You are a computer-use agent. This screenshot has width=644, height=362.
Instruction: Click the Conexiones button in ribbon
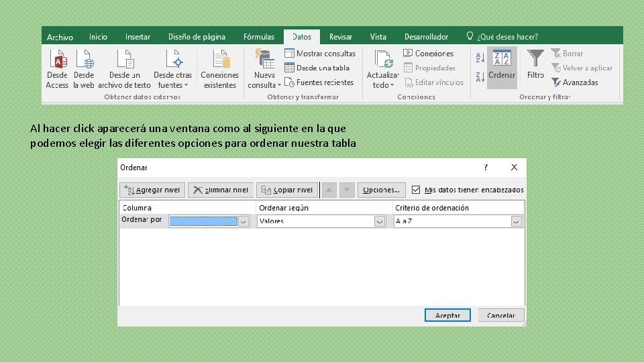point(429,54)
